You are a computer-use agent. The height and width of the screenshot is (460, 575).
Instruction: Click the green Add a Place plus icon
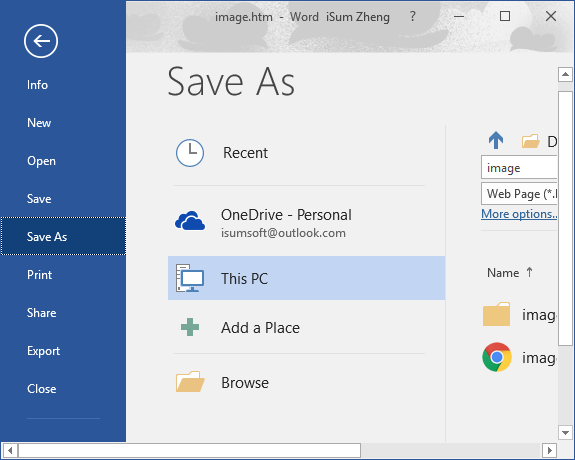point(190,327)
